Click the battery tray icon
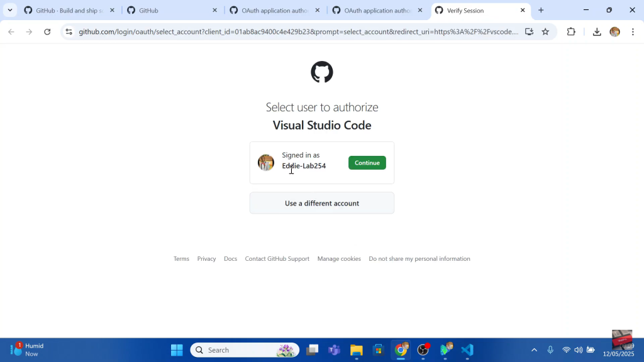 [x=591, y=350]
